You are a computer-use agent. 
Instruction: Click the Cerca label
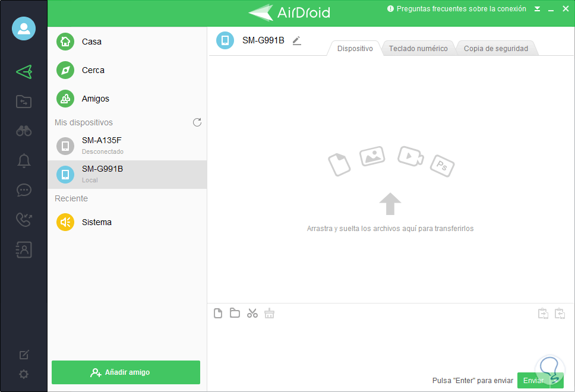tap(93, 71)
